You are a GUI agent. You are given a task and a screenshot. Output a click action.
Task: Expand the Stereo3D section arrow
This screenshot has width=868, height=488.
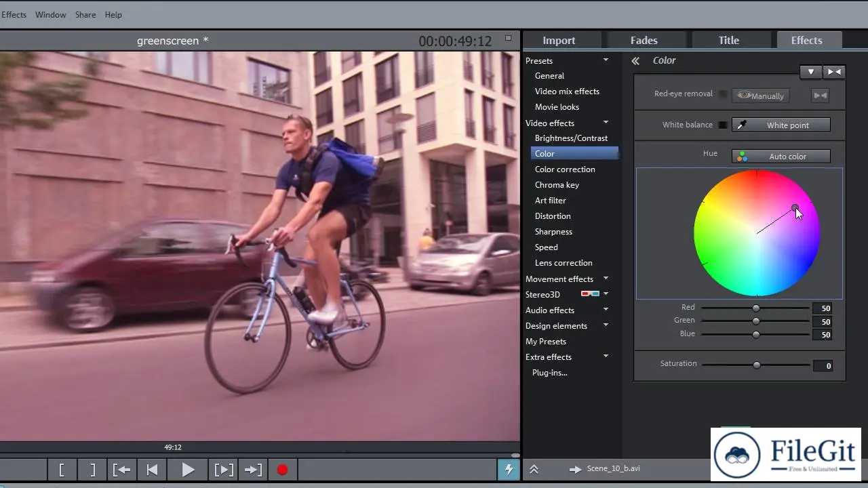pyautogui.click(x=606, y=294)
